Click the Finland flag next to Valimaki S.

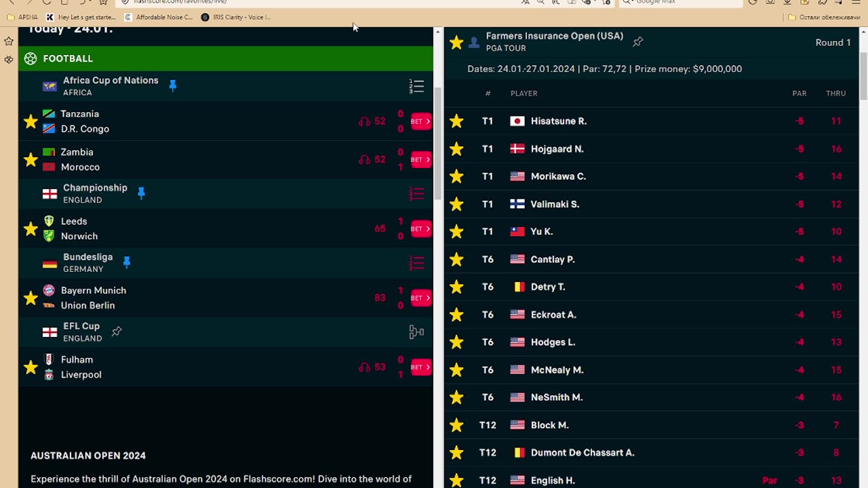pyautogui.click(x=517, y=204)
